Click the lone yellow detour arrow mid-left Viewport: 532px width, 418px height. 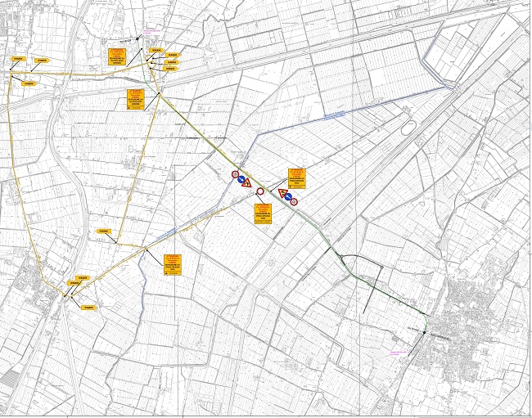(104, 231)
